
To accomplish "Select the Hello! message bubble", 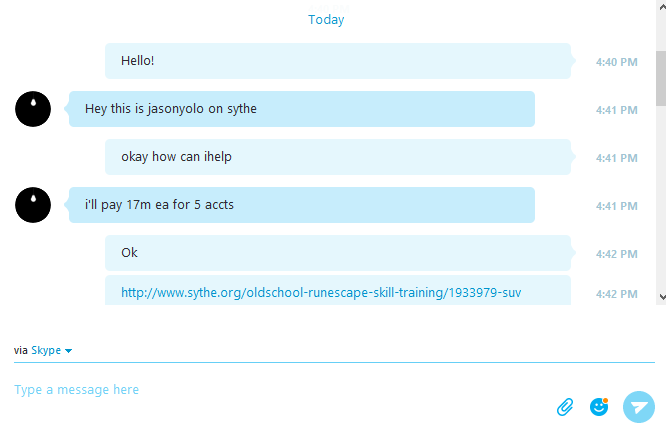I will pos(338,61).
